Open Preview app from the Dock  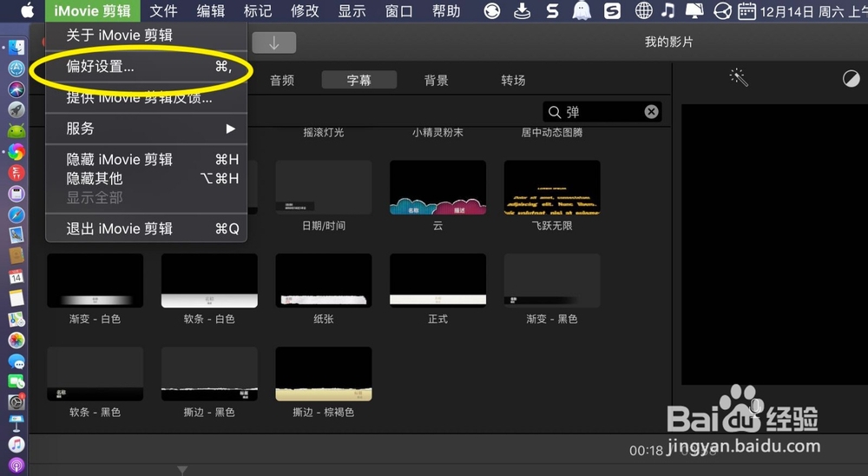pos(16,235)
